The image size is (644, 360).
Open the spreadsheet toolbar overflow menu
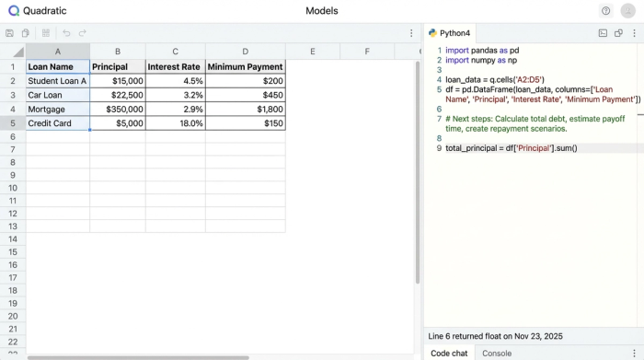[411, 33]
